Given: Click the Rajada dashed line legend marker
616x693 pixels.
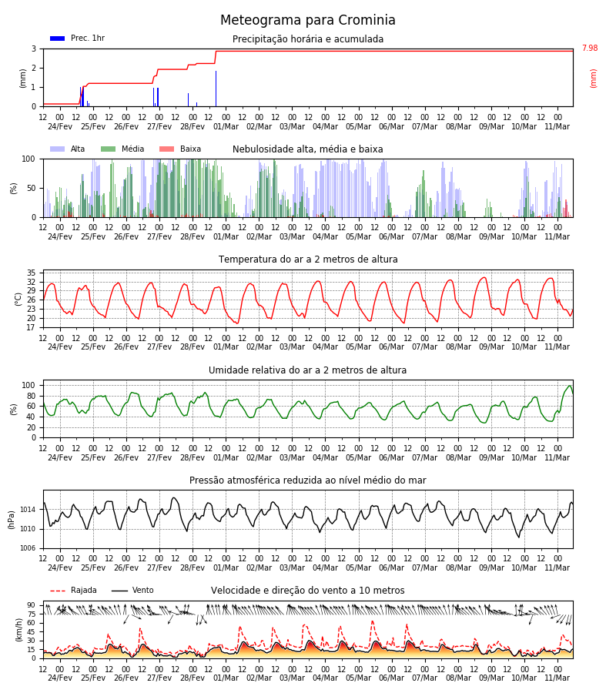Looking at the screenshot, I should pyautogui.click(x=58, y=591).
